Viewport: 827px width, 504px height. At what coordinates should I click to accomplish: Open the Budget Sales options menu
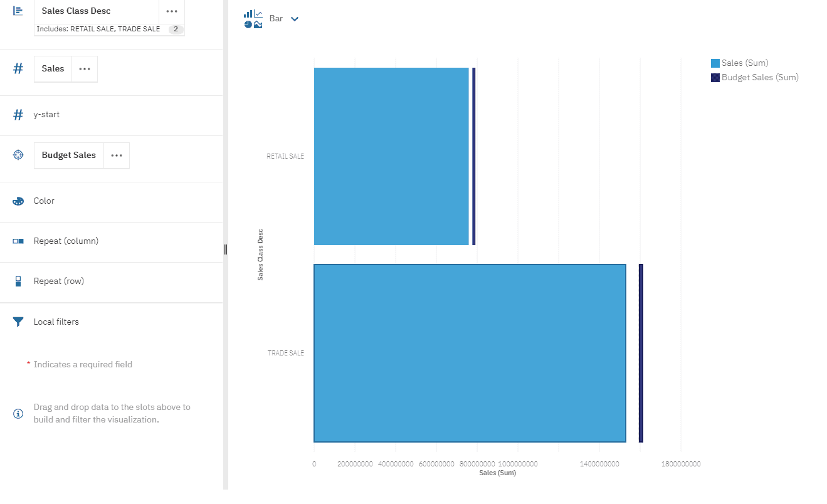point(117,155)
